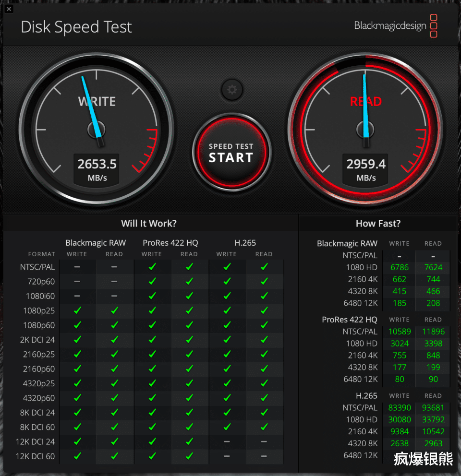
Task: Click the 8K DCI 60 format row label
Action: coord(37,428)
